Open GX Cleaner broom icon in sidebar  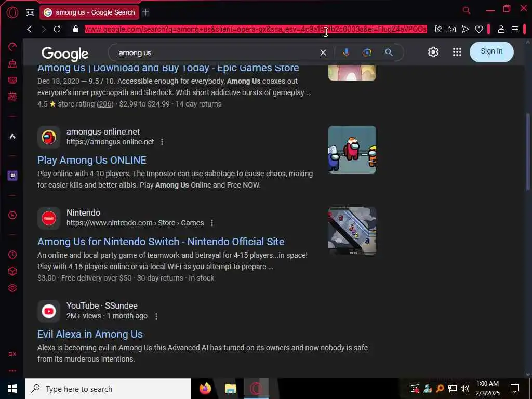(x=12, y=63)
